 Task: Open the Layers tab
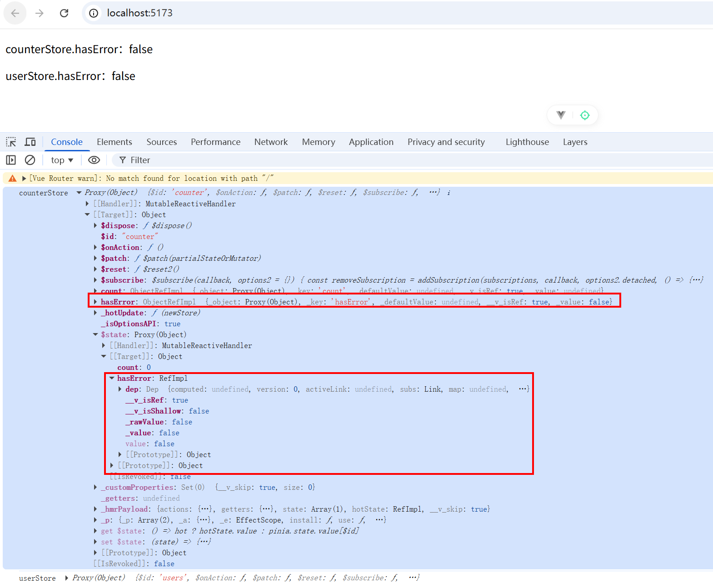pos(575,142)
